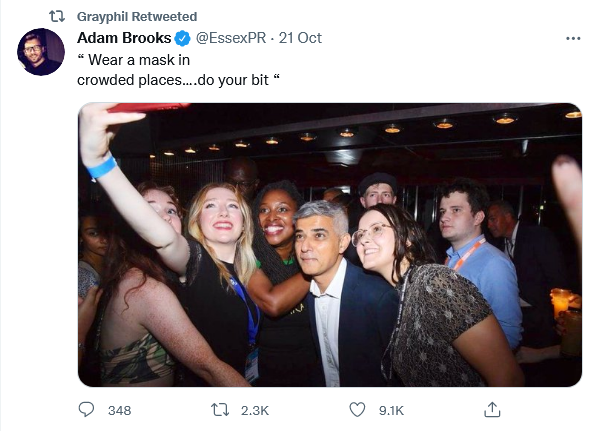The image size is (598, 431).
Task: Click the 2.3K retweets count
Action: pyautogui.click(x=255, y=410)
